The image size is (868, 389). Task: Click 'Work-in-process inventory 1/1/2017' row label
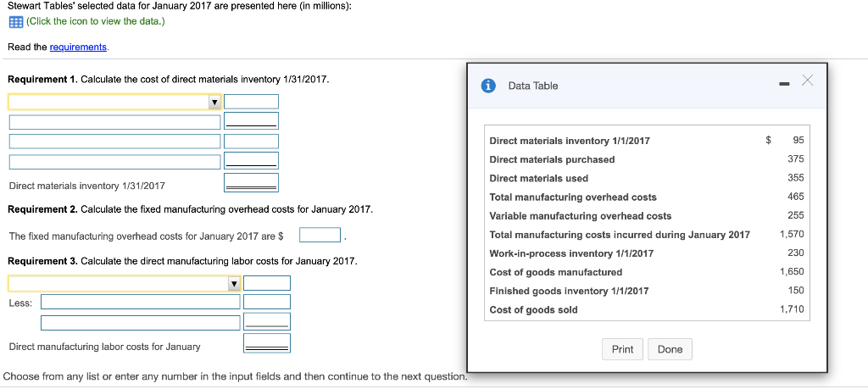[571, 253]
